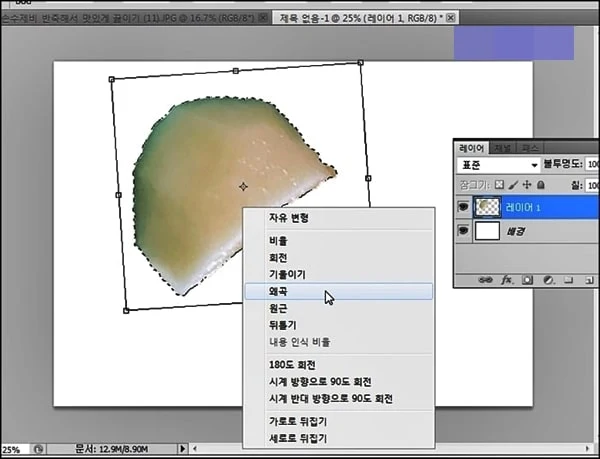The height and width of the screenshot is (459, 600).
Task: Hide the 배경 layer eye icon
Action: pos(463,230)
